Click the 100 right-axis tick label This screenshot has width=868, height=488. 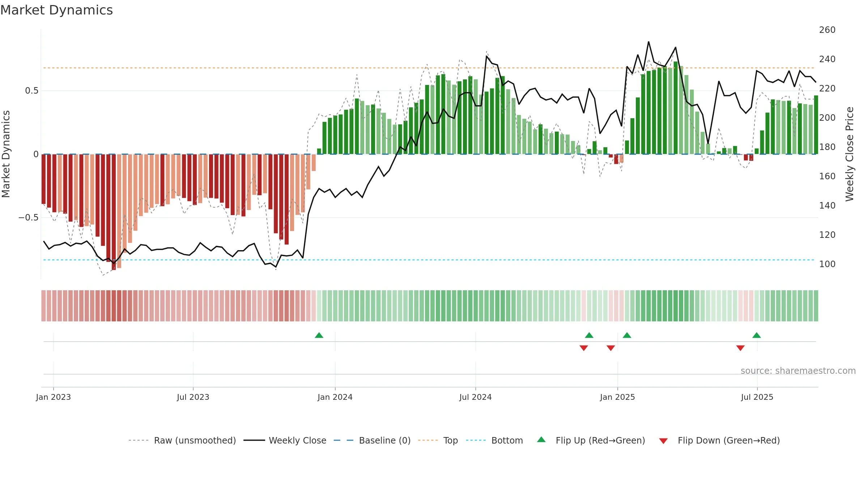point(827,264)
